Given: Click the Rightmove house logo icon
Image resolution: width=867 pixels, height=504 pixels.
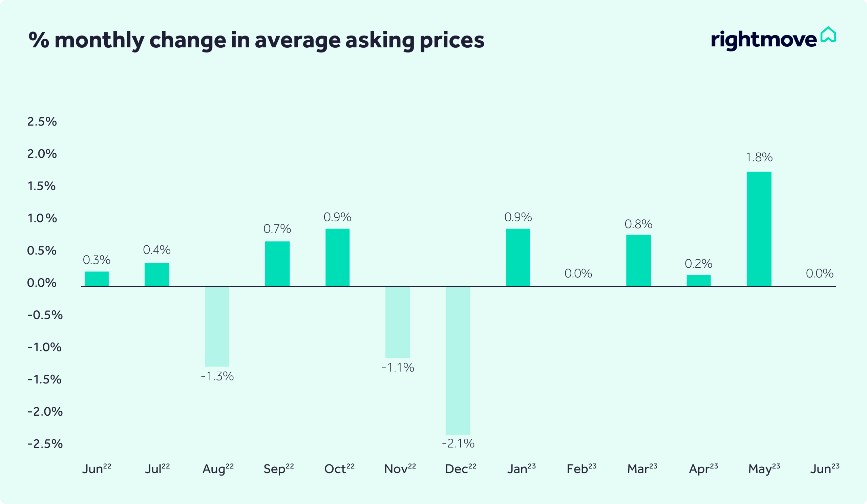Looking at the screenshot, I should click(828, 35).
